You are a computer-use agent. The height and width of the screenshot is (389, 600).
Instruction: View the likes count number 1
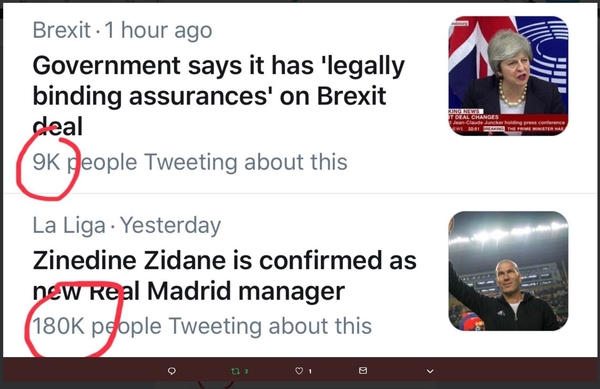tap(310, 371)
